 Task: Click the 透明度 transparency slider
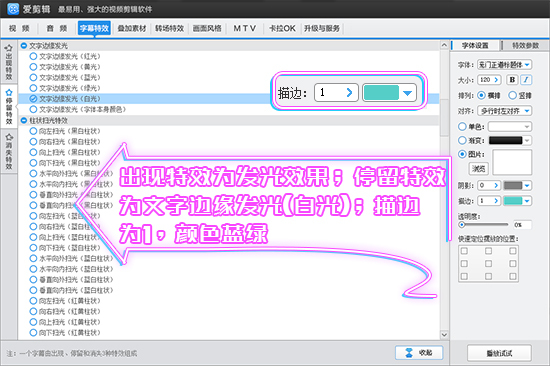(484, 224)
